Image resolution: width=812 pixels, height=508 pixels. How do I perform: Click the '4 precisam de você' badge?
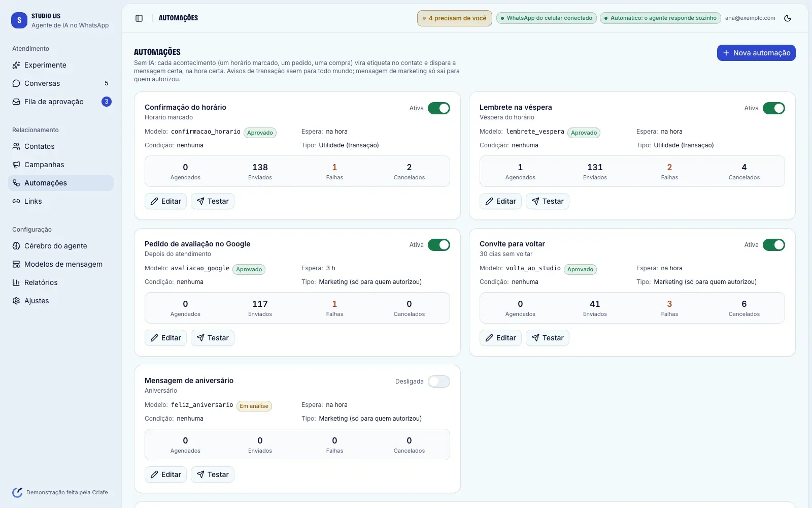point(455,18)
